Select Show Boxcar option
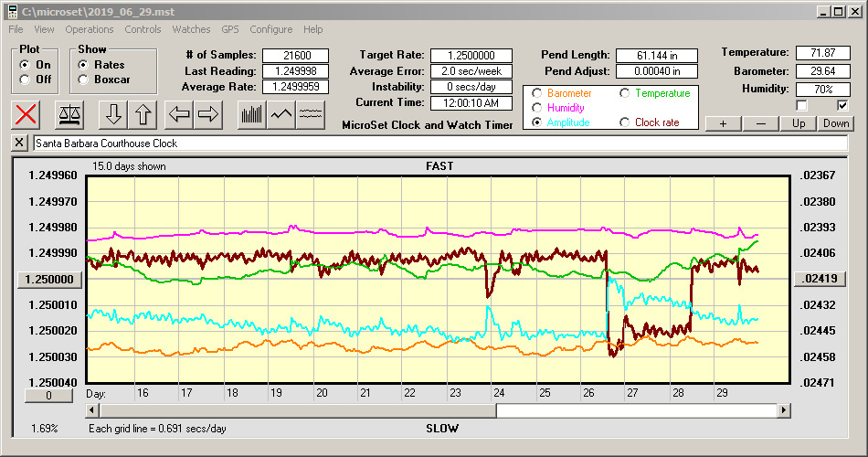The height and width of the screenshot is (457, 868). coord(83,80)
